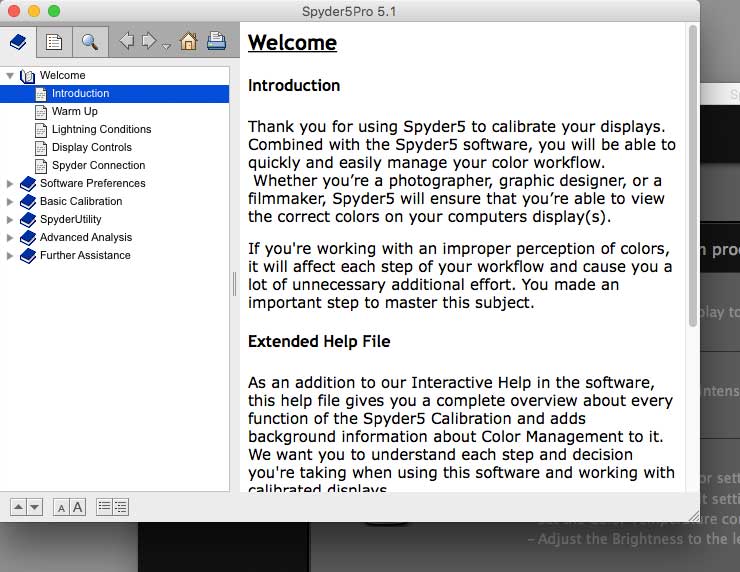Click the pane splitter handle
Image resolution: width=740 pixels, height=572 pixels.
tap(235, 284)
